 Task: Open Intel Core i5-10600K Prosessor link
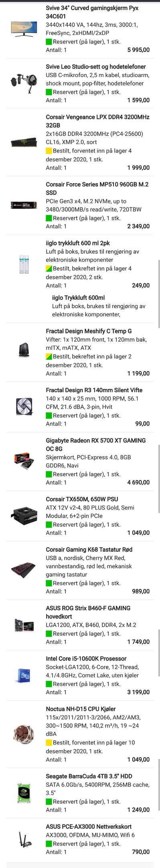pyautogui.click(x=86, y=659)
